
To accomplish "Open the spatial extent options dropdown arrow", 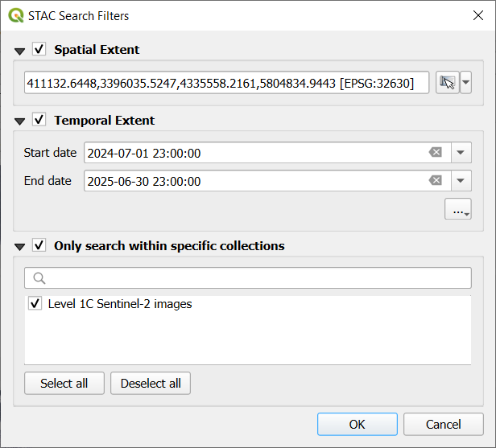I will tap(465, 83).
